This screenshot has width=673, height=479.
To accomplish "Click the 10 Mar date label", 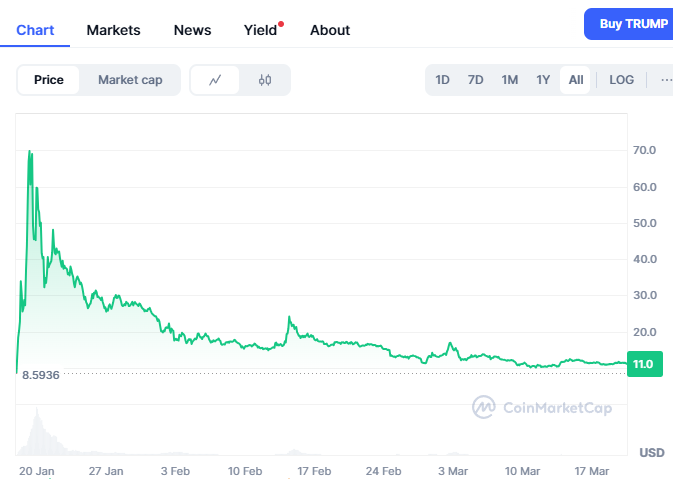I will tap(522, 471).
